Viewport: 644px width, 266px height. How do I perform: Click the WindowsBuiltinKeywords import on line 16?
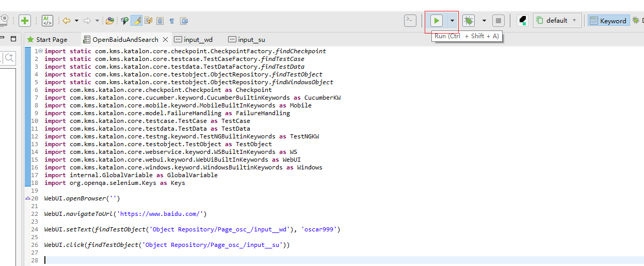pos(183,167)
